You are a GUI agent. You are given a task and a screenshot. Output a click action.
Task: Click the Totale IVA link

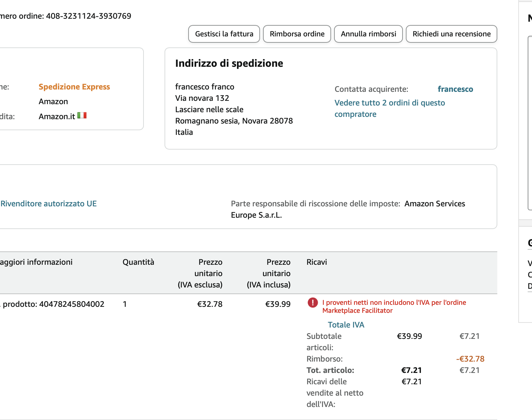pyautogui.click(x=346, y=325)
